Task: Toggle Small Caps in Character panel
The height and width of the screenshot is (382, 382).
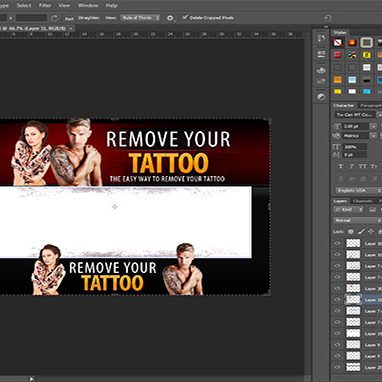Action: [374, 166]
